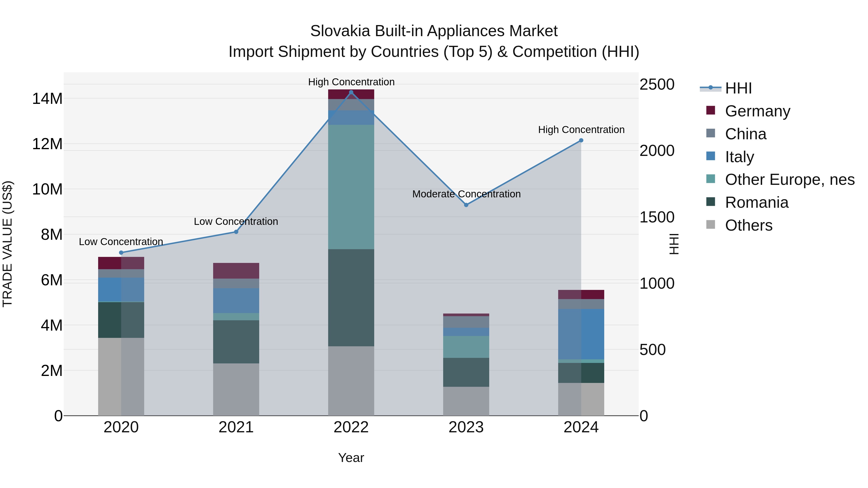
Task: Select the 2021 HHI data point
Action: click(x=236, y=232)
